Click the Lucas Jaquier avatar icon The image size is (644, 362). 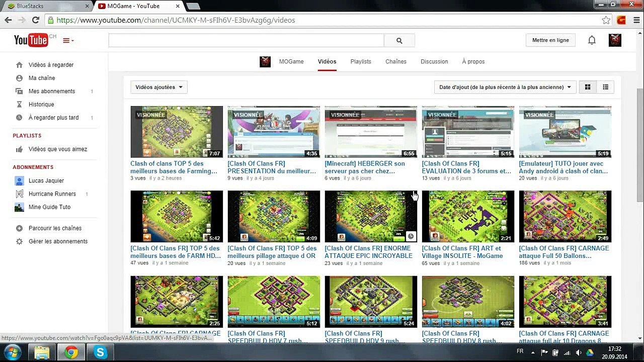click(x=19, y=180)
